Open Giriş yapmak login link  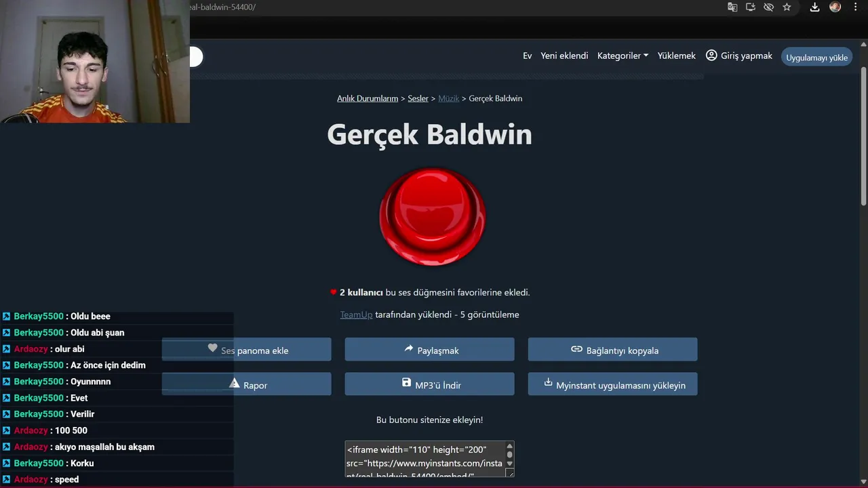point(746,56)
